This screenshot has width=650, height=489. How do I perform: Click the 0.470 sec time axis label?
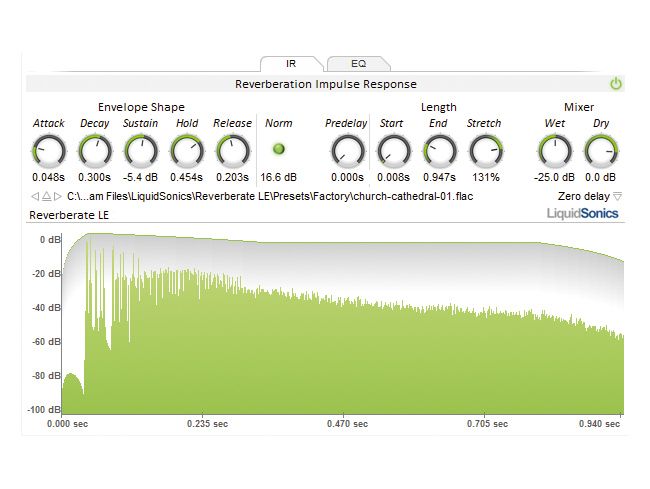347,424
